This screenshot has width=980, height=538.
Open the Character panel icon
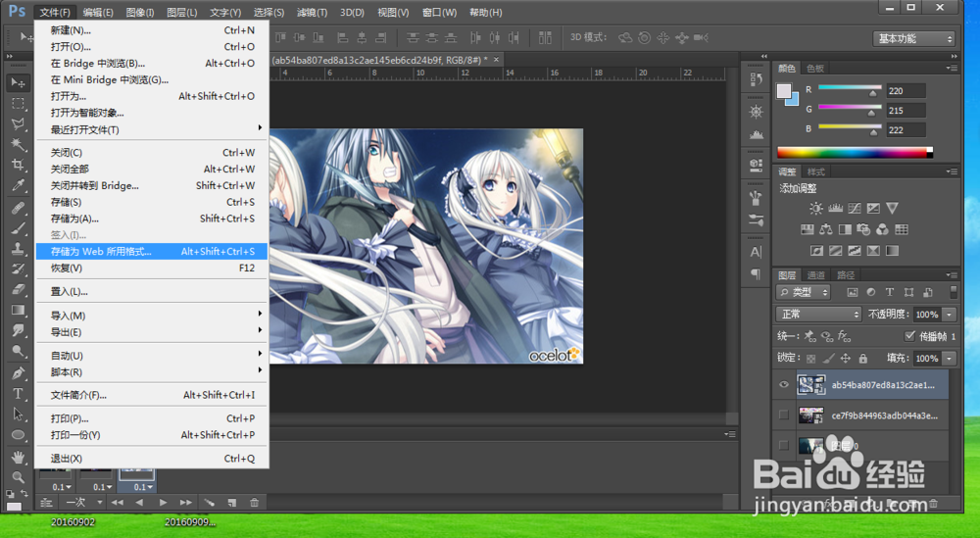[756, 252]
